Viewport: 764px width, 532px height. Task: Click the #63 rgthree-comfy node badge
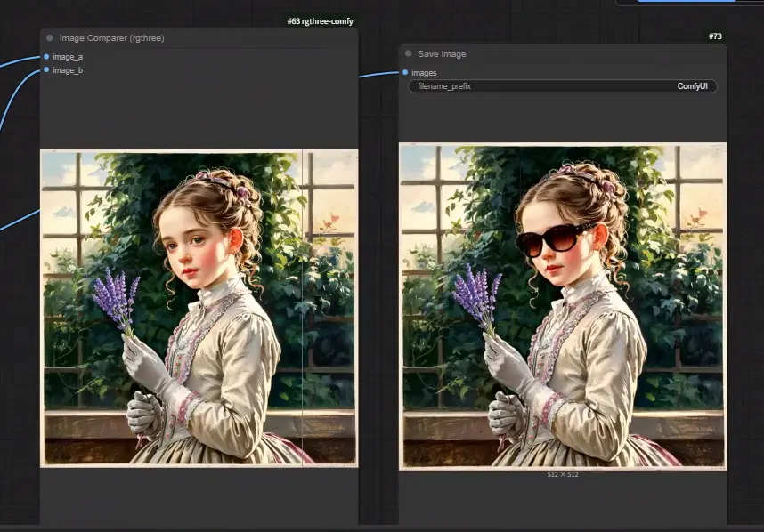321,21
